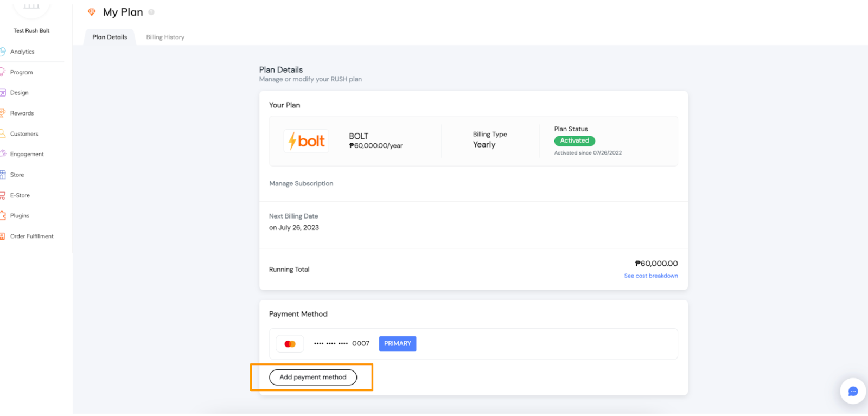Click the Program icon in sidebar
The image size is (868, 416).
pos(3,72)
